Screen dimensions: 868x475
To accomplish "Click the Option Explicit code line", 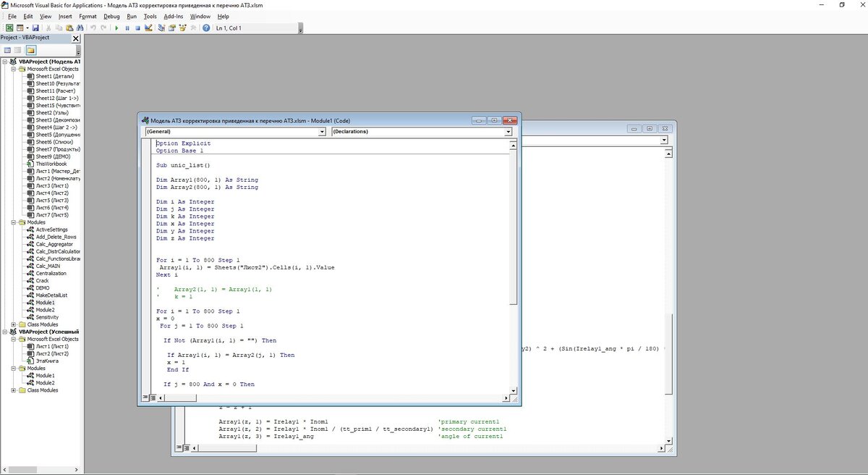I will (x=183, y=143).
